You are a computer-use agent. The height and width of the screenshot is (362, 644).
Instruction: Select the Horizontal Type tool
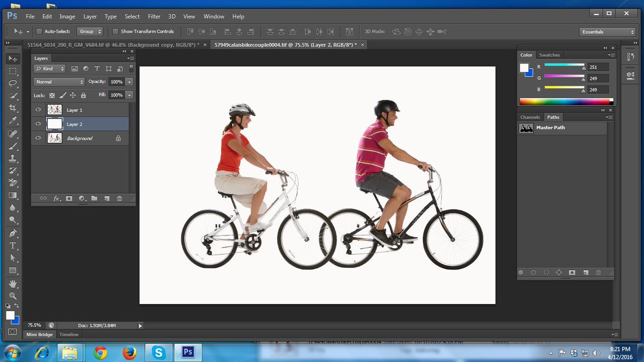13,246
